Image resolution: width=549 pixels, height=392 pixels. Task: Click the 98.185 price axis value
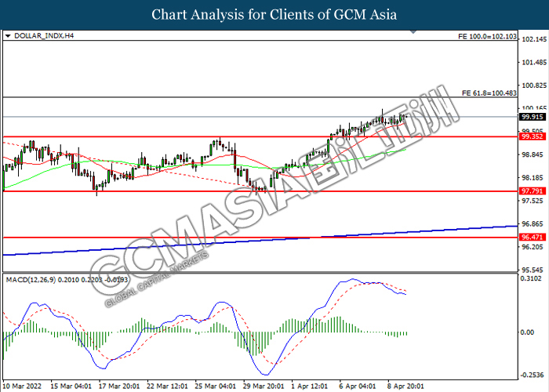click(x=534, y=178)
